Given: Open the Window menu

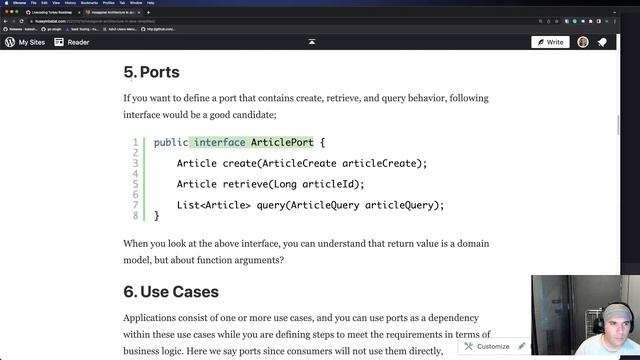Looking at the screenshot, I should click(x=136, y=3).
